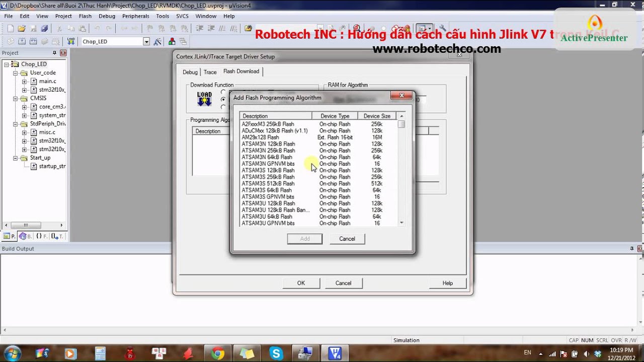
Task: Expand the main.c file node
Action: pyautogui.click(x=24, y=81)
